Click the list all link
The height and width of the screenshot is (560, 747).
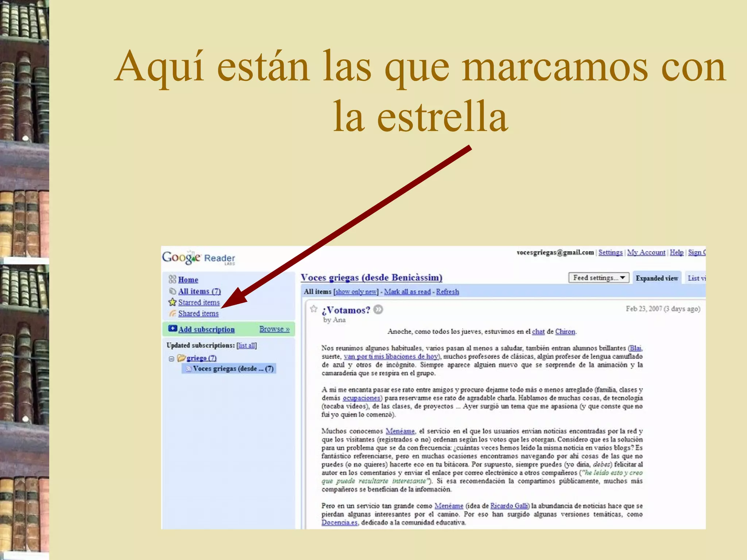click(x=247, y=345)
